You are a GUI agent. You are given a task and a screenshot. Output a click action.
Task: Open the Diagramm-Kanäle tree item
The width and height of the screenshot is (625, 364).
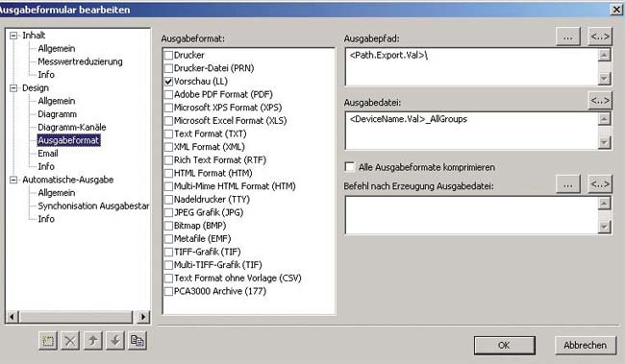pyautogui.click(x=72, y=128)
